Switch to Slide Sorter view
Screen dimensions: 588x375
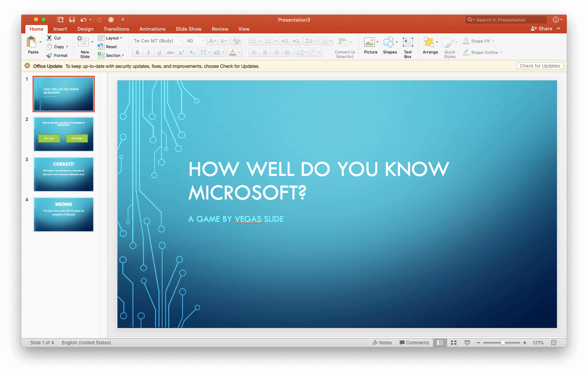coord(454,342)
